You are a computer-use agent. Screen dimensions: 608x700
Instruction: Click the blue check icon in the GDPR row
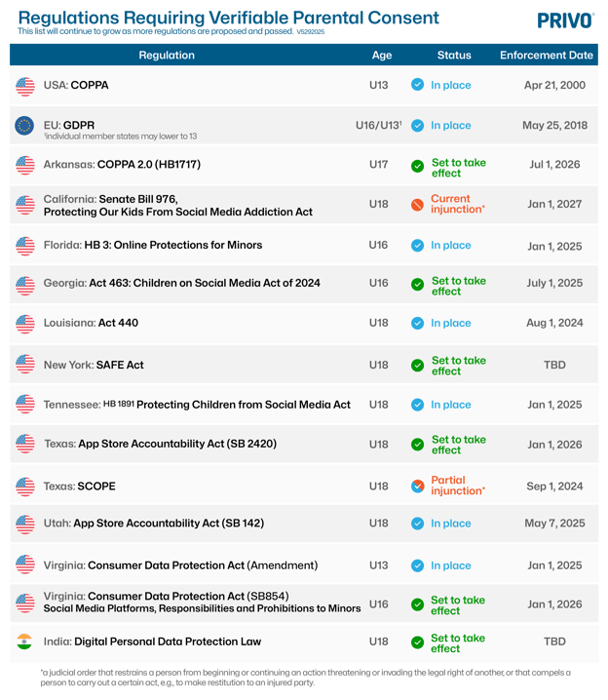click(417, 126)
